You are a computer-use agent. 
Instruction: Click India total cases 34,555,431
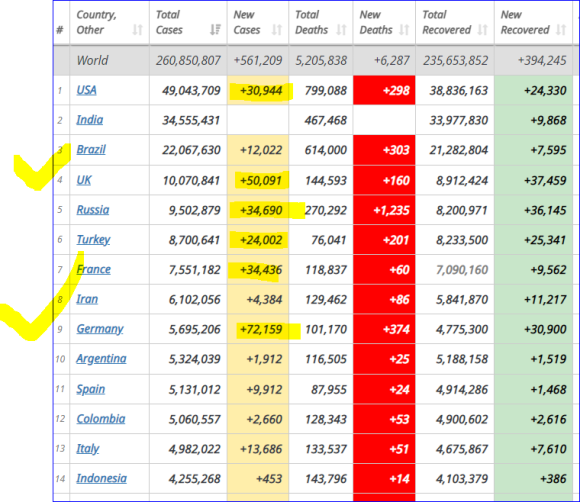191,120
